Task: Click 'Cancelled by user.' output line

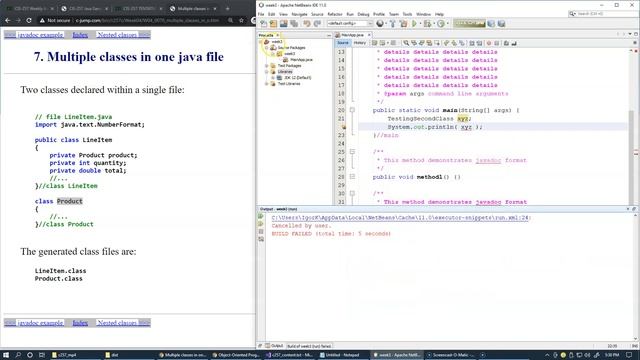Action: (302, 226)
